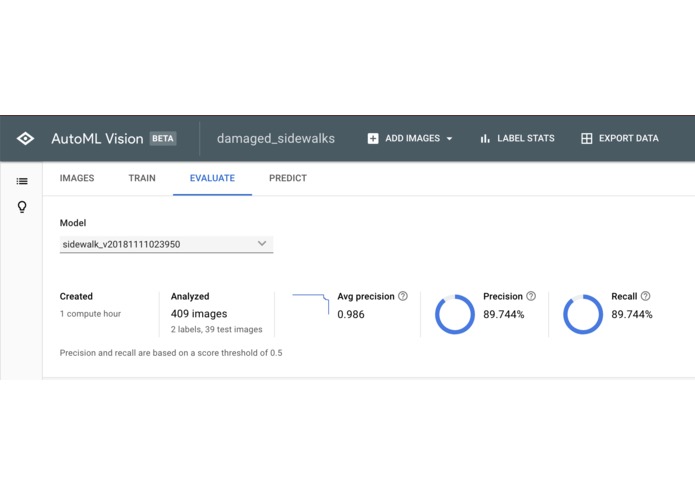
Task: Switch to the TRAIN tab
Action: 142,178
